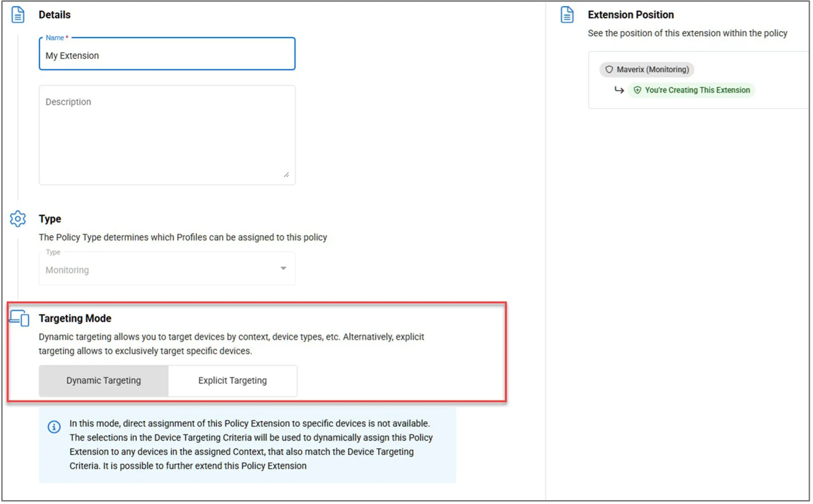Image resolution: width=813 pixels, height=504 pixels.
Task: Click the Name input field
Action: click(167, 55)
